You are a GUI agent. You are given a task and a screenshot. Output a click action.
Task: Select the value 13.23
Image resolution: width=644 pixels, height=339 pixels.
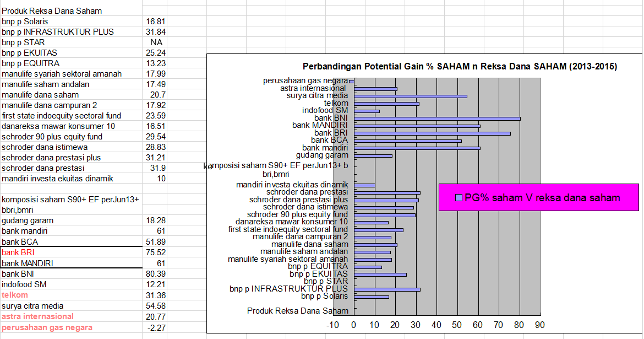(155, 63)
